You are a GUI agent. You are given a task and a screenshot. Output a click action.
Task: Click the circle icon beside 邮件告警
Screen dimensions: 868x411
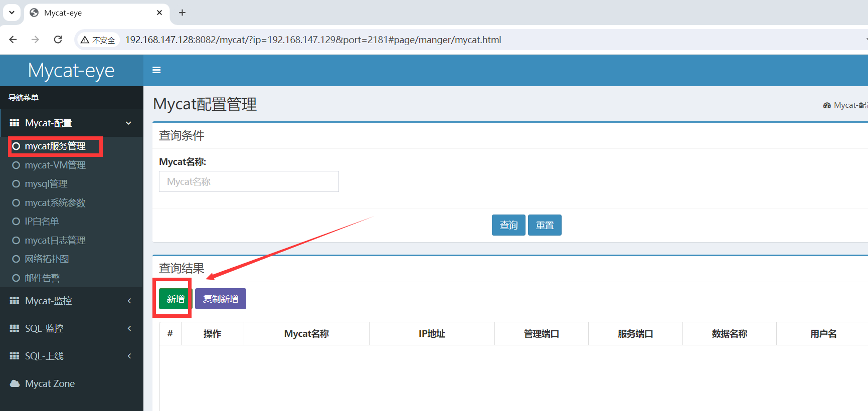[16, 278]
